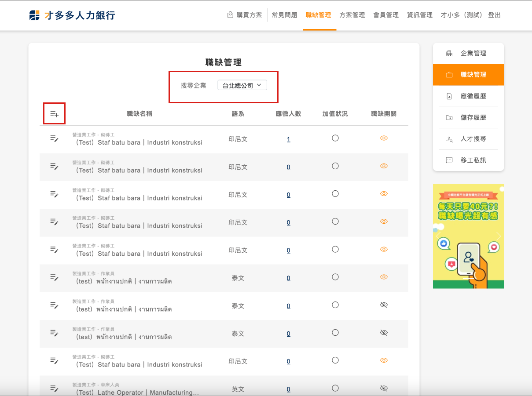This screenshot has height=396, width=532.
Task: Switch to 方案管理 in the top navigation
Action: coord(352,15)
